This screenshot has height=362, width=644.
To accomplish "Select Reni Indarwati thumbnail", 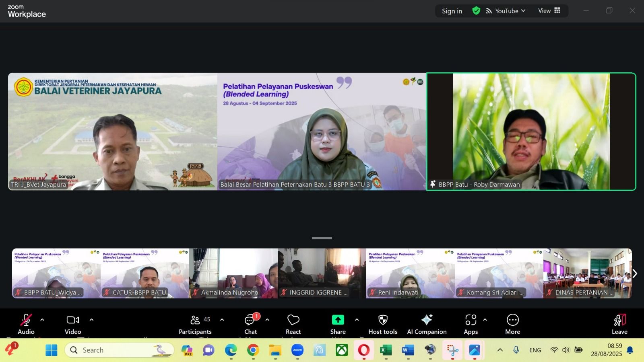I will tap(411, 273).
